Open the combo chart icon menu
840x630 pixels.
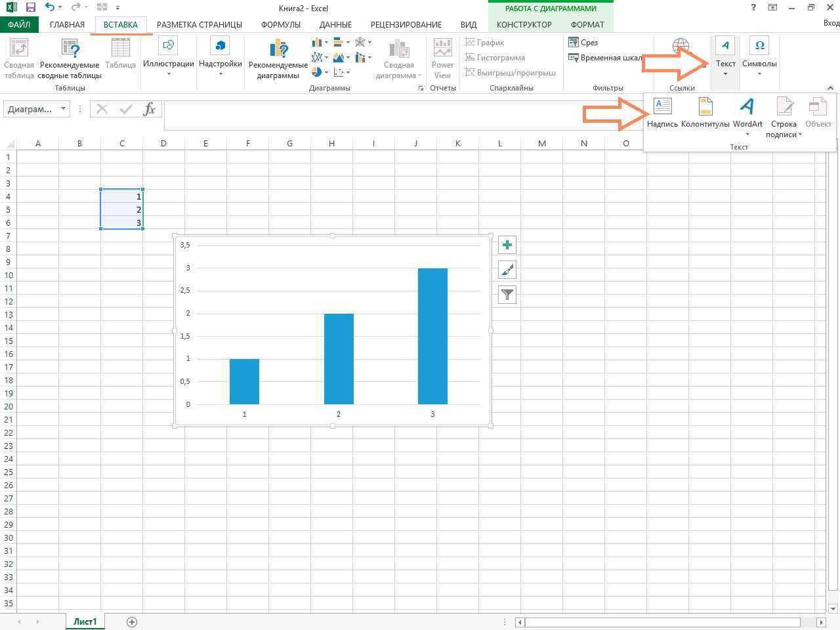360,57
